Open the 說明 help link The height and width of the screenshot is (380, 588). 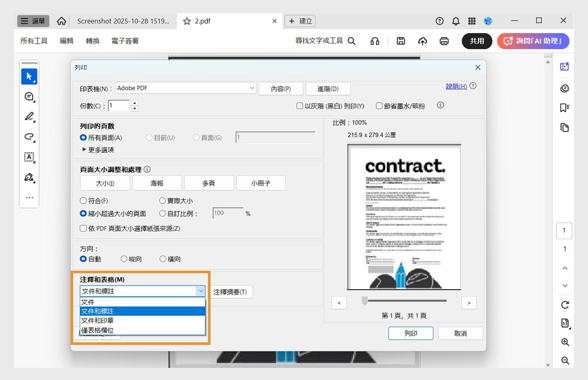tap(455, 86)
